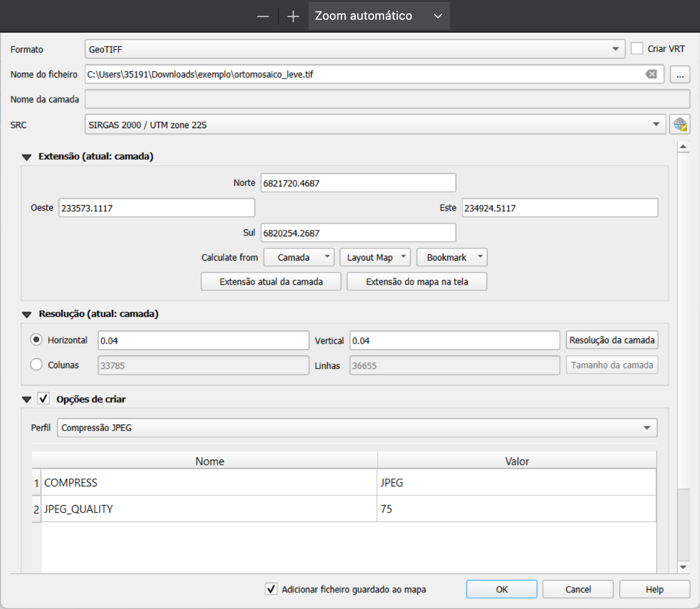Open the SRC coordinate system selector globe

[x=680, y=125]
